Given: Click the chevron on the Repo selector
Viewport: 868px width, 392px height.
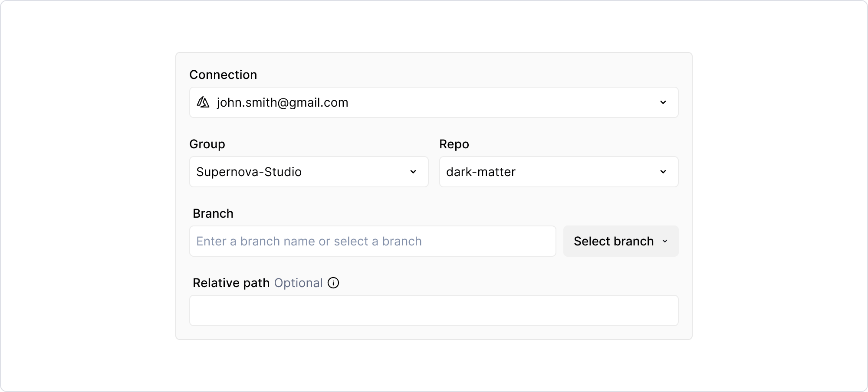Looking at the screenshot, I should (x=663, y=172).
